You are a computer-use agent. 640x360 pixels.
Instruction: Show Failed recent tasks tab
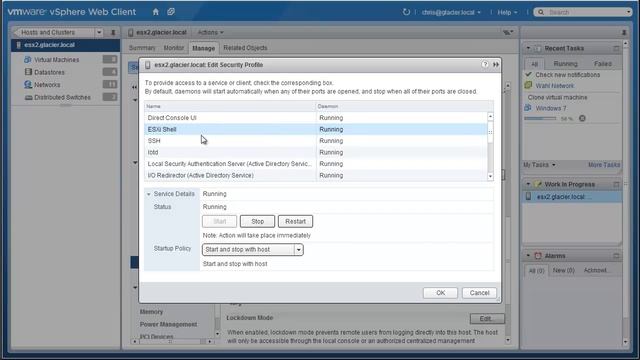pyautogui.click(x=602, y=64)
